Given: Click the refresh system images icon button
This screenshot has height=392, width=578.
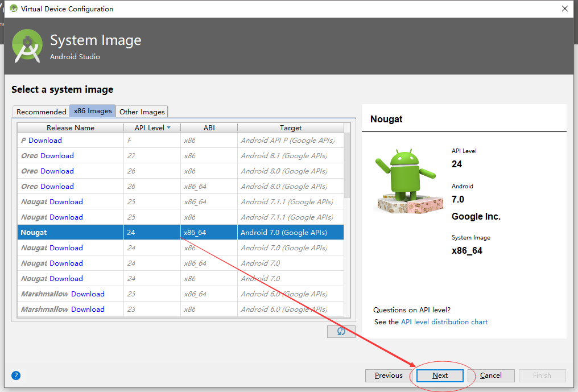Looking at the screenshot, I should tap(341, 331).
